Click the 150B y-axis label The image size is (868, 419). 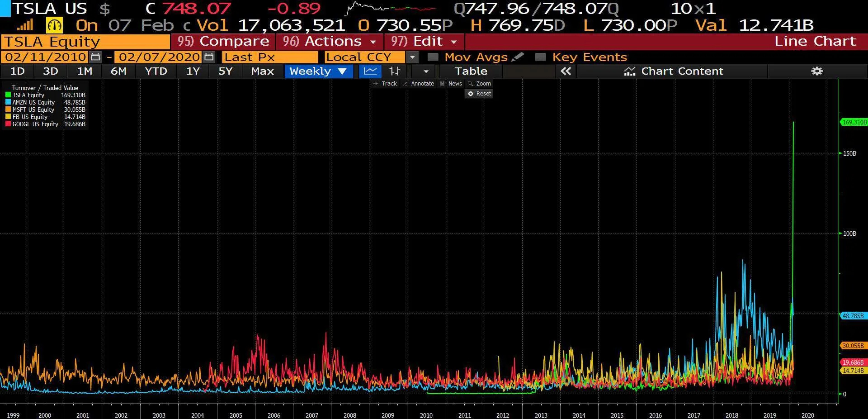(849, 154)
